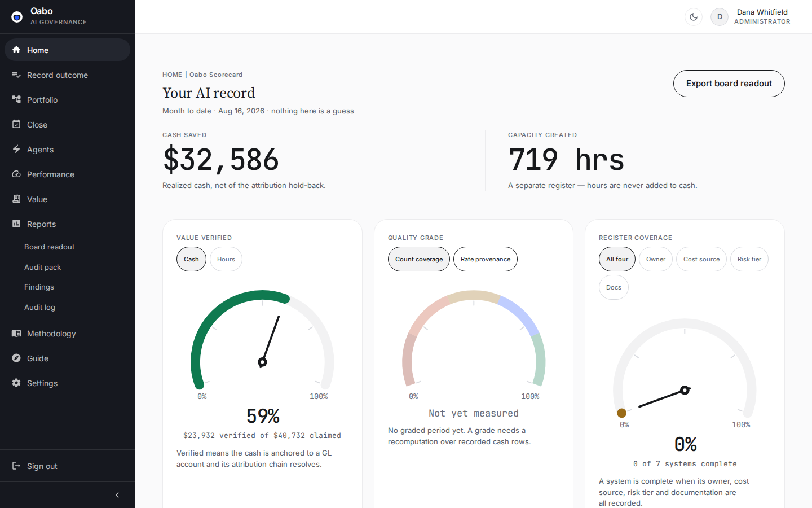Click the Register Coverage gauge

click(685, 368)
